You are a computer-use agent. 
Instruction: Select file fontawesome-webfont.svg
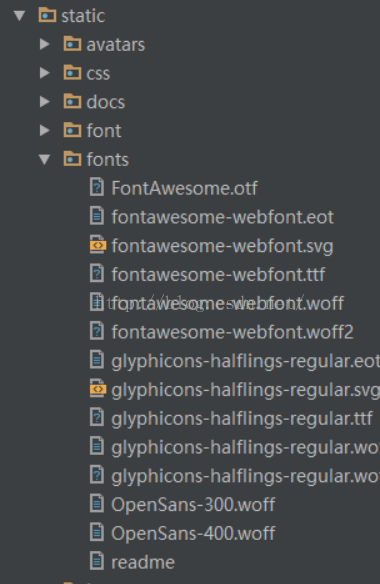(x=222, y=247)
